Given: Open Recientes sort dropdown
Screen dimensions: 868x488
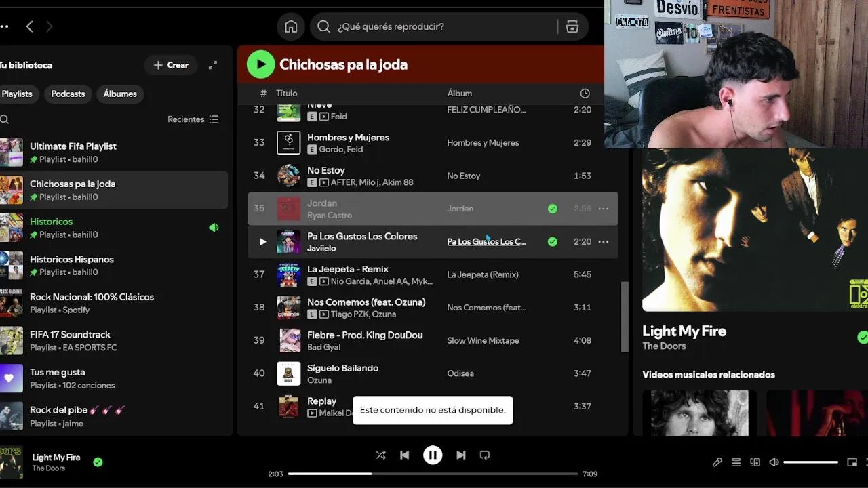Looking at the screenshot, I should [193, 119].
